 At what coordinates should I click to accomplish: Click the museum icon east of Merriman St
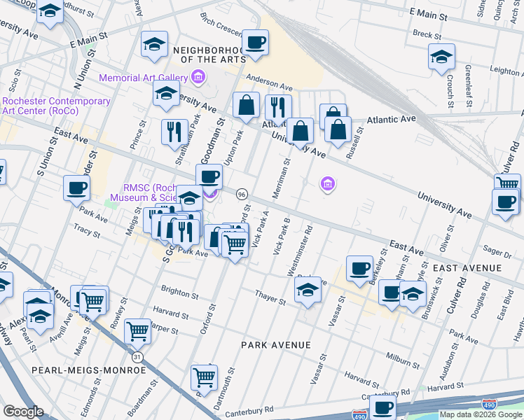tap(328, 183)
